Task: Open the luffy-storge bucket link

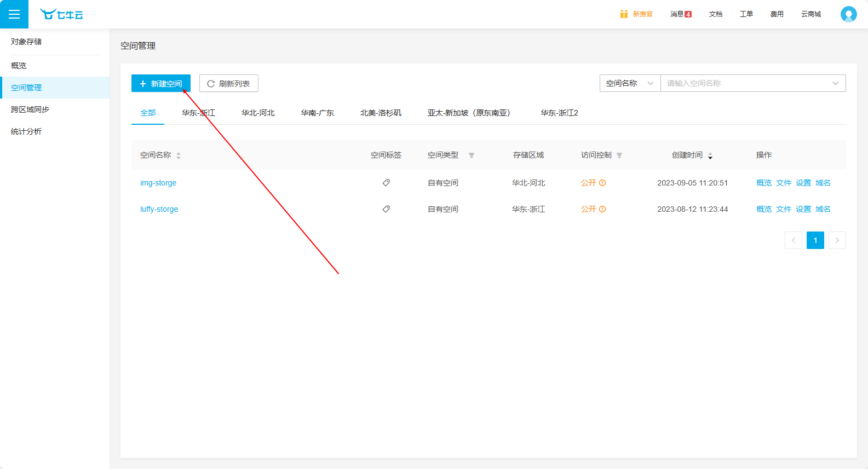Action: 159,209
